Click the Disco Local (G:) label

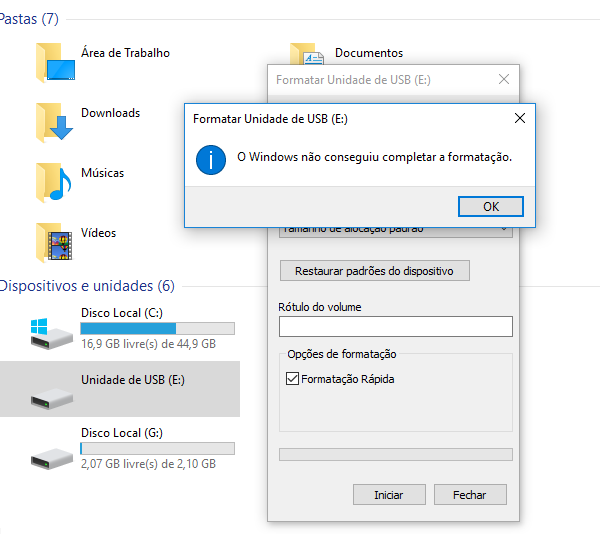[x=122, y=433]
